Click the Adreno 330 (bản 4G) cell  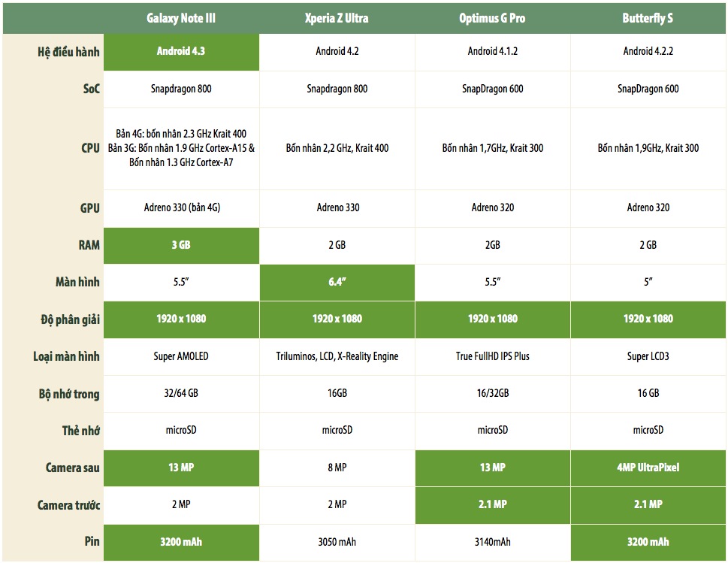[x=181, y=207]
